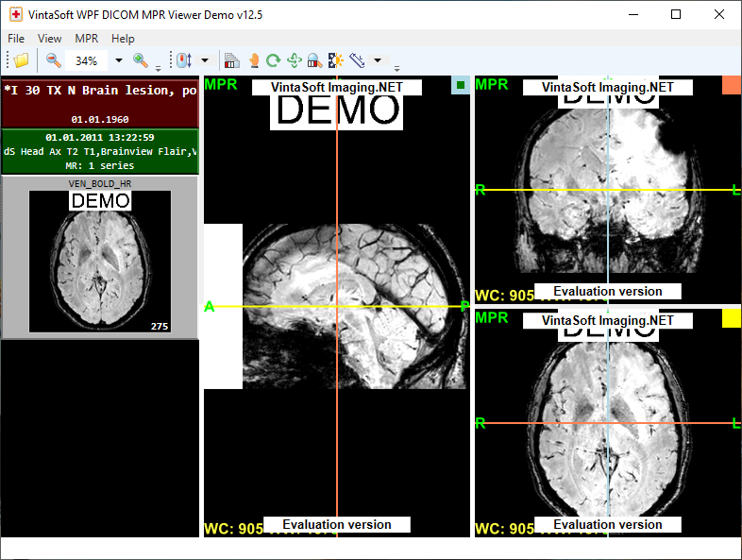Open the 34% zoom level dropdown
The width and height of the screenshot is (742, 560).
point(119,60)
